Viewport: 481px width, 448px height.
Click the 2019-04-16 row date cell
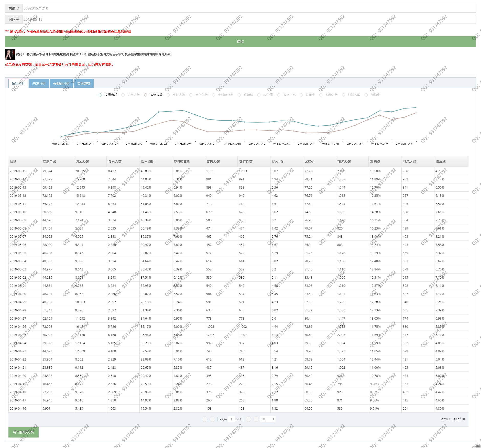[x=25, y=409]
